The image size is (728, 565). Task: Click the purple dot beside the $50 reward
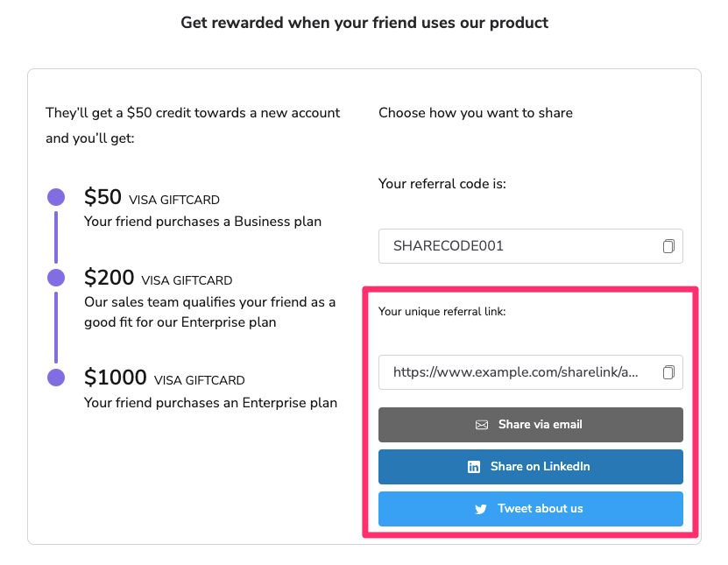point(56,197)
